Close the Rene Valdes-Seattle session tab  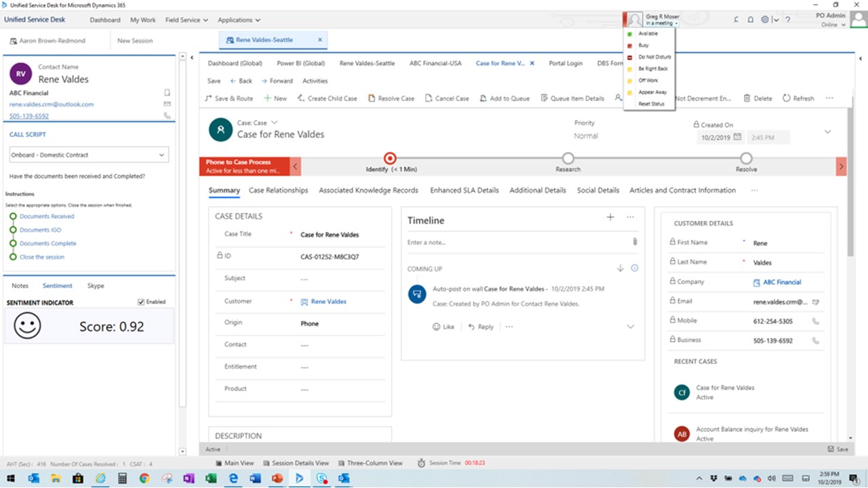tap(320, 40)
